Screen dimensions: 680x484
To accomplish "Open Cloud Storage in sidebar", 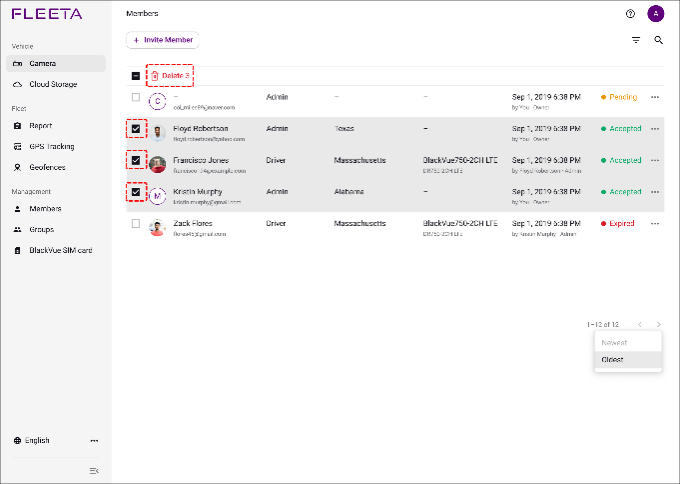I will (x=52, y=84).
